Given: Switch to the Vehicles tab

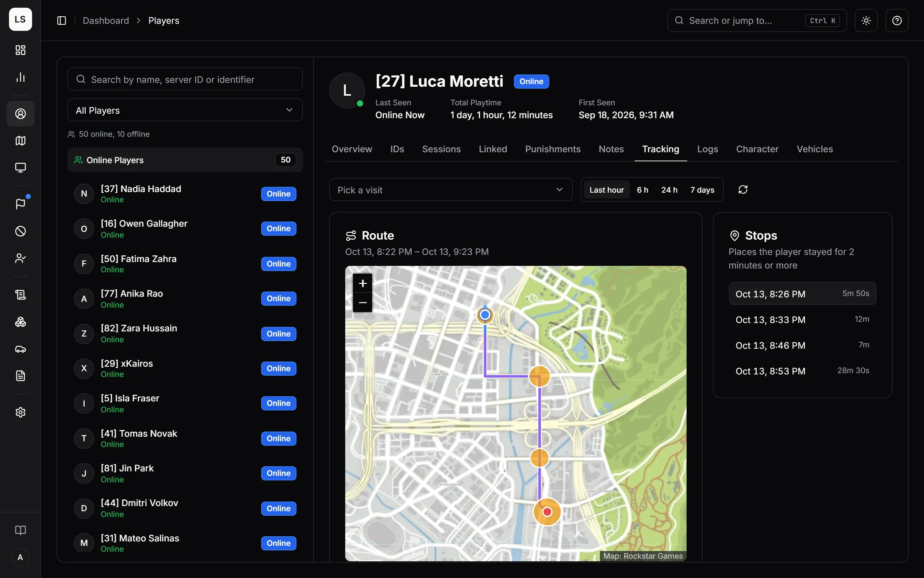Looking at the screenshot, I should (x=814, y=149).
